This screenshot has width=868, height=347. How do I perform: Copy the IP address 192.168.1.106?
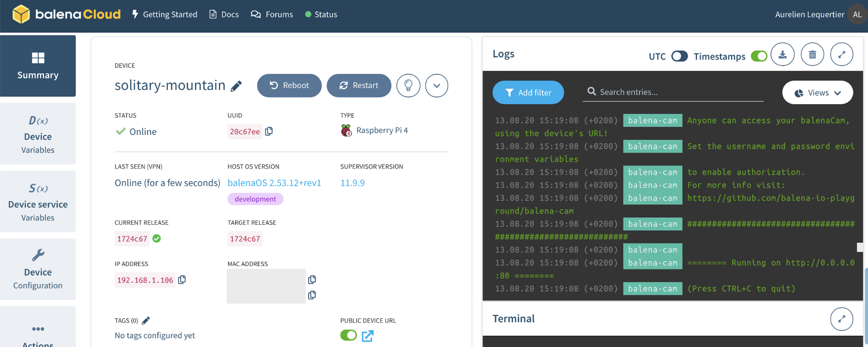[182, 280]
